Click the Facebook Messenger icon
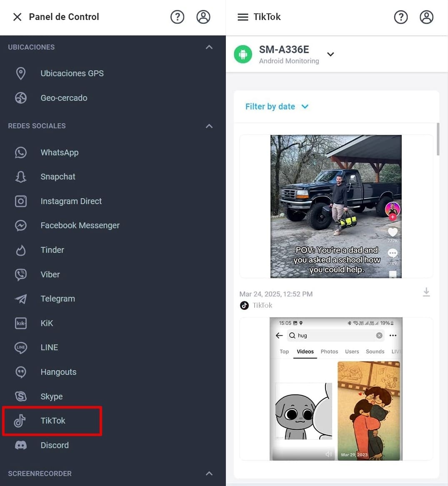The height and width of the screenshot is (486, 448). click(21, 225)
